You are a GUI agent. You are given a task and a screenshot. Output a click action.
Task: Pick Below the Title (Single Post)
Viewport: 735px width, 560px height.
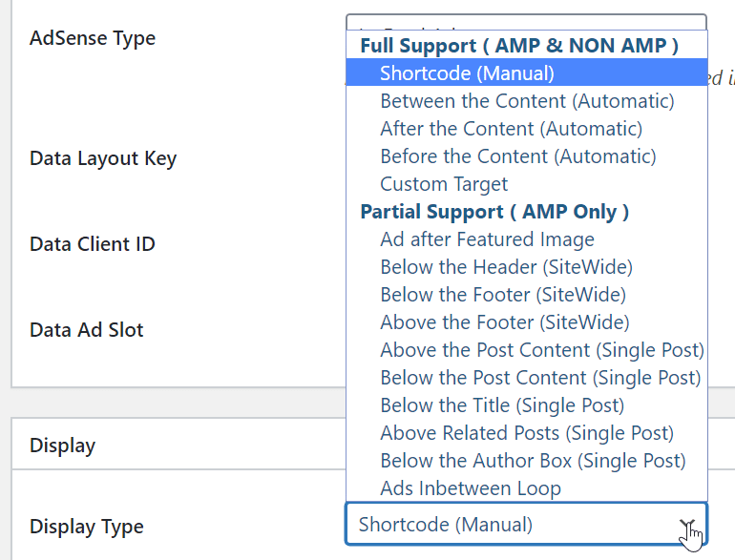click(x=502, y=405)
